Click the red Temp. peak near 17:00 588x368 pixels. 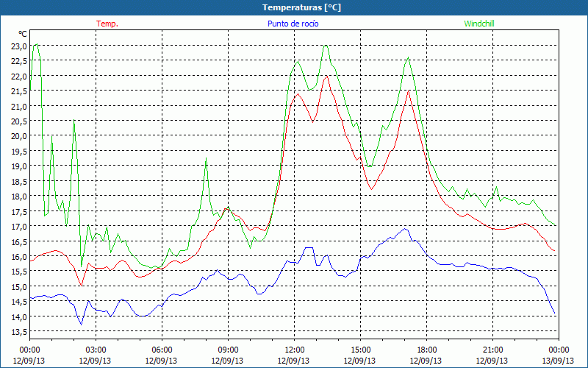(409, 91)
